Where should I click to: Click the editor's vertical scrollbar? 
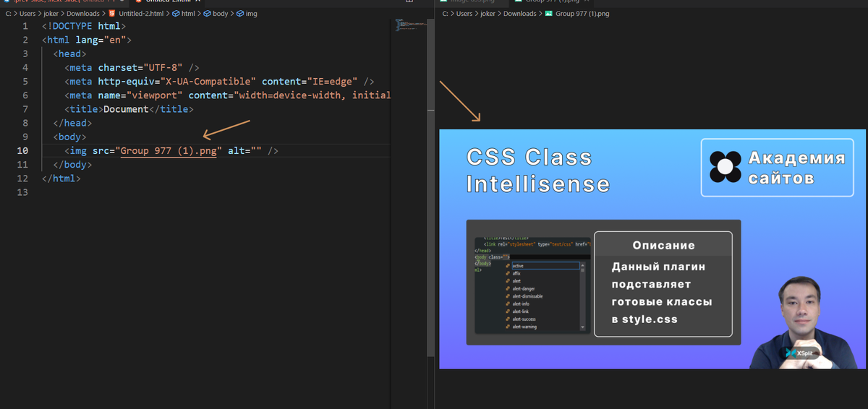tap(430, 188)
